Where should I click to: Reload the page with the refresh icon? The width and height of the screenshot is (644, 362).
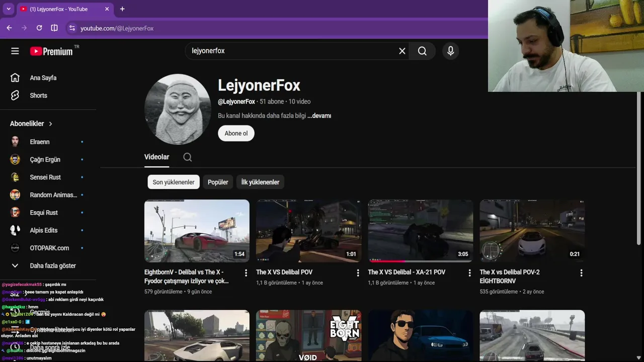click(x=39, y=28)
